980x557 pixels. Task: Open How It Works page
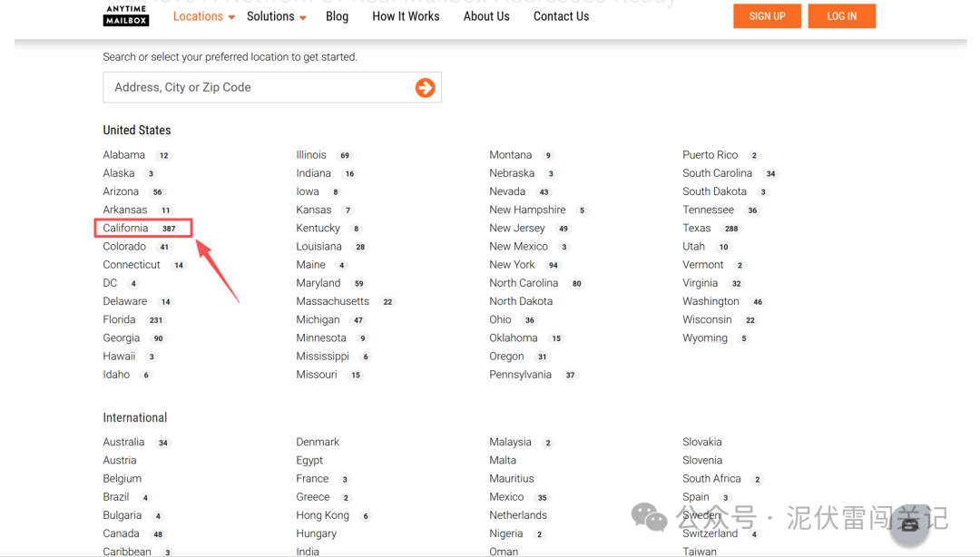pos(406,16)
